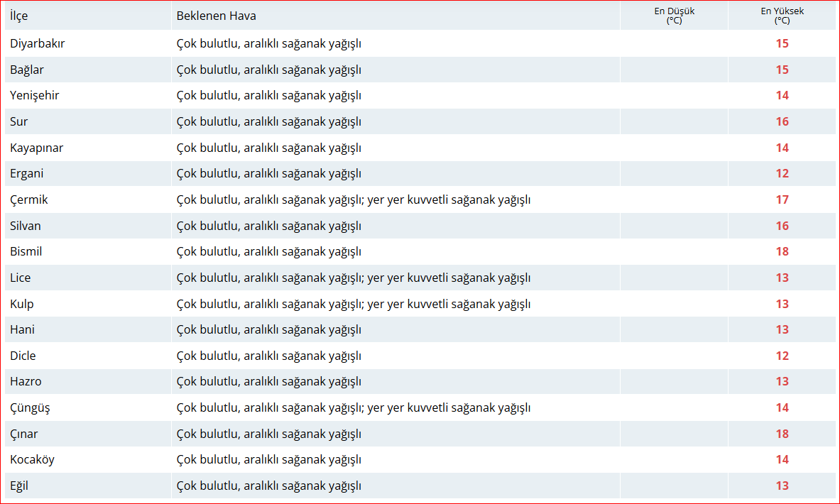The image size is (840, 504).
Task: Click Çermik's heavy rain forecast text
Action: [x=353, y=199]
